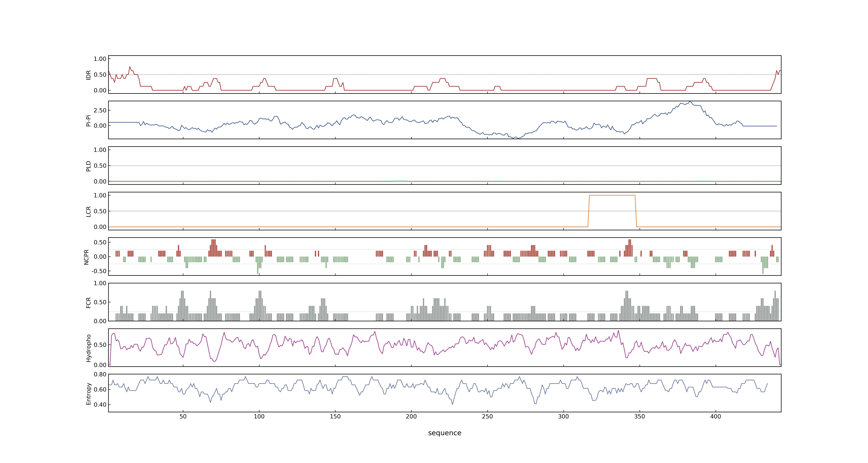Click the LCR y-axis label
This screenshot has height=463, width=868.
(x=89, y=211)
